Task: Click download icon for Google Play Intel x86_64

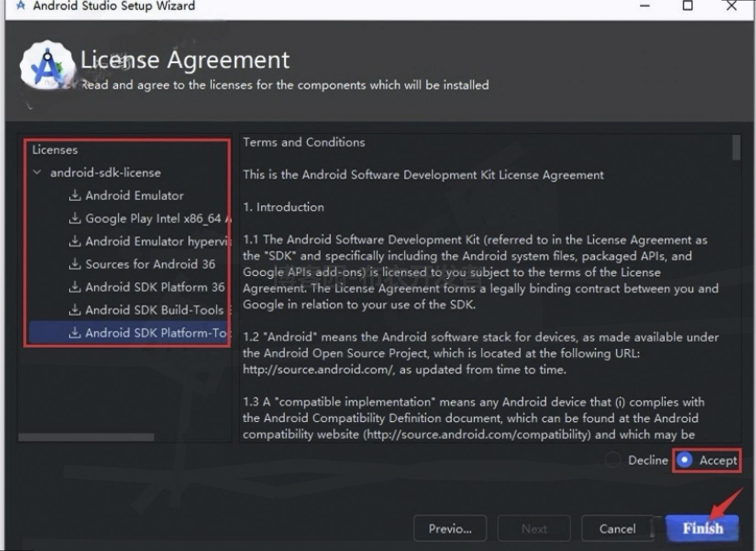Action: (x=75, y=218)
